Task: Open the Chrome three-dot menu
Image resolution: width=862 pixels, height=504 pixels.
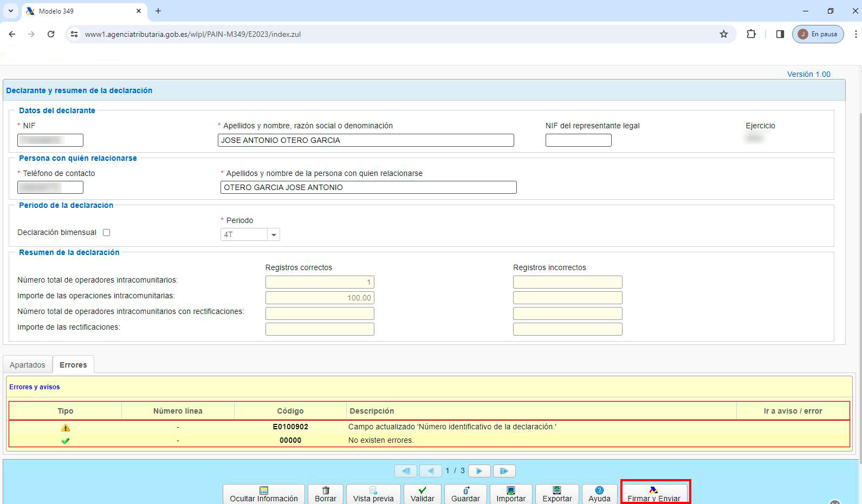Action: click(x=856, y=34)
